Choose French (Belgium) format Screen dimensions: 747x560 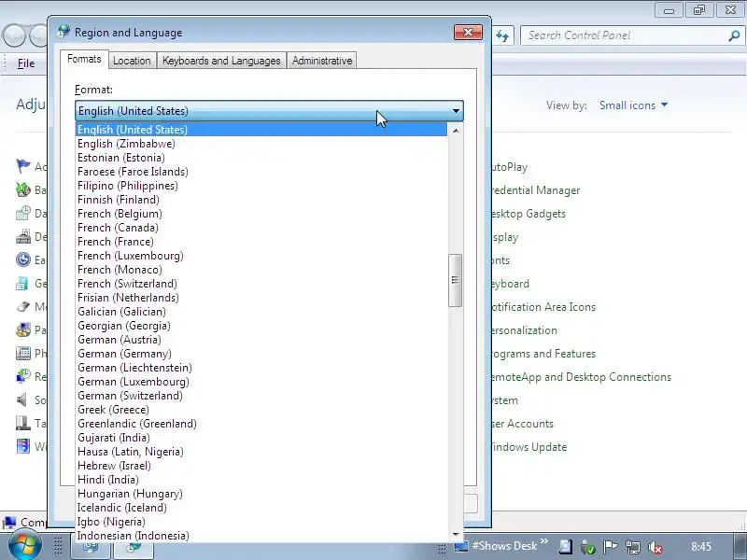pos(261,214)
